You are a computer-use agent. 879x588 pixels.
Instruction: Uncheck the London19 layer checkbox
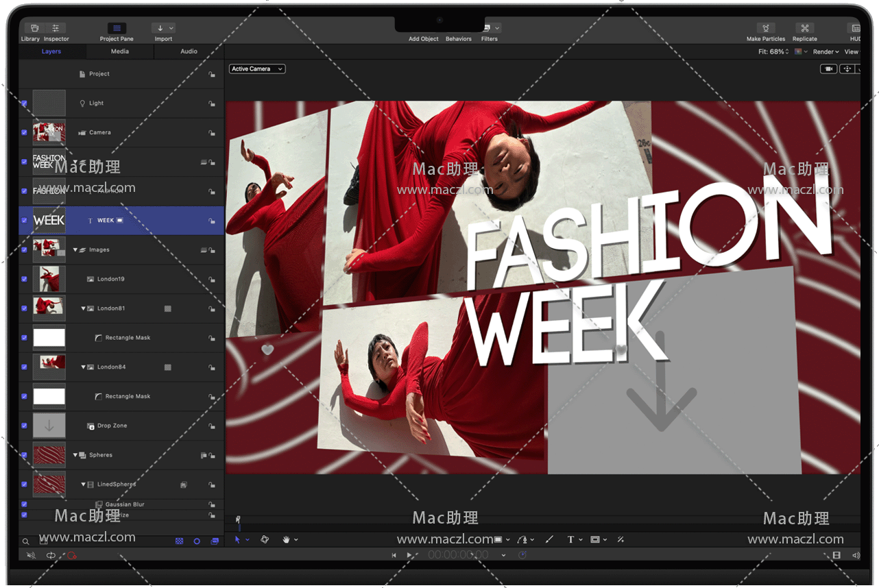[x=24, y=280]
